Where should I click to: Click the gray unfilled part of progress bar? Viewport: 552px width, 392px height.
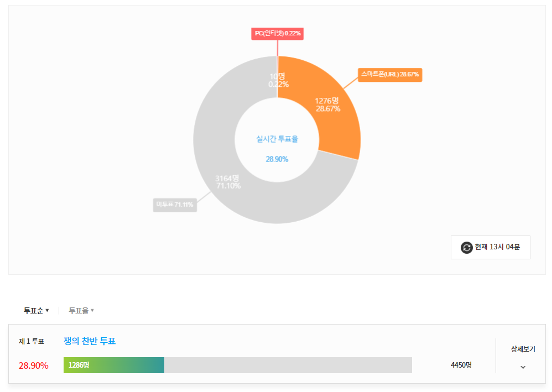click(x=288, y=365)
